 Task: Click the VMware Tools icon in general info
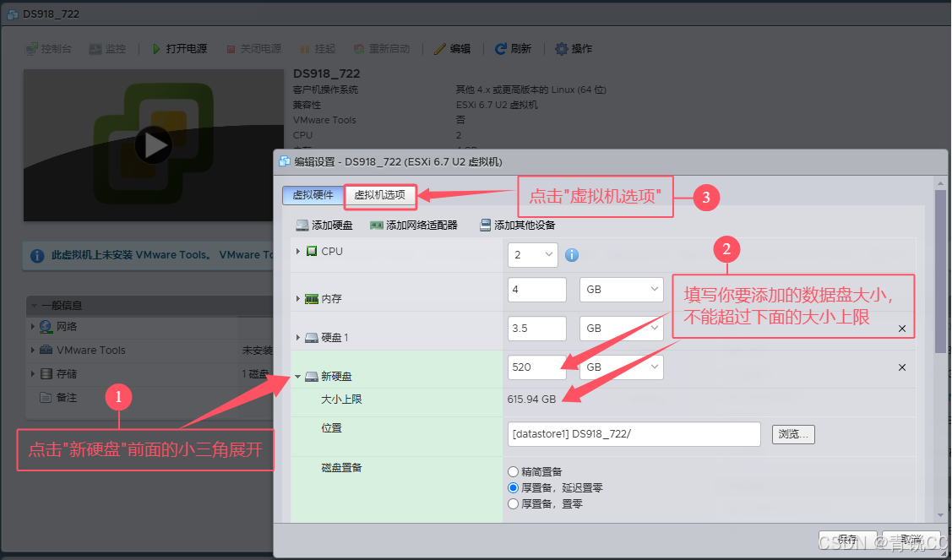pyautogui.click(x=46, y=350)
